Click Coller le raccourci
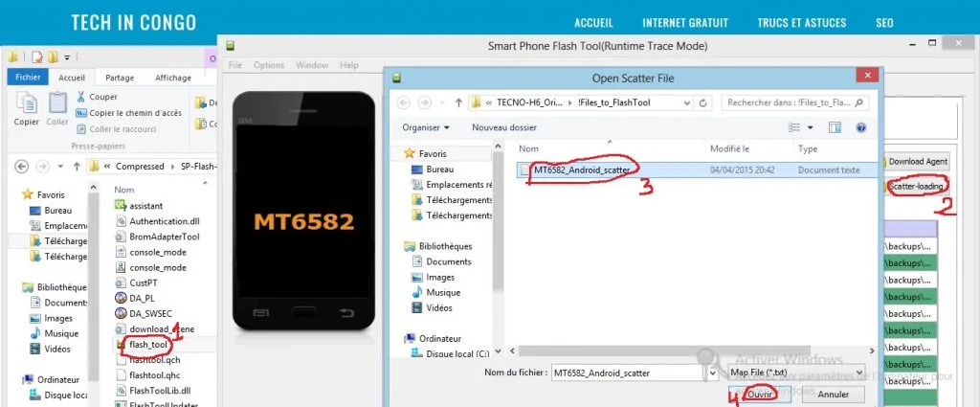 click(x=116, y=128)
